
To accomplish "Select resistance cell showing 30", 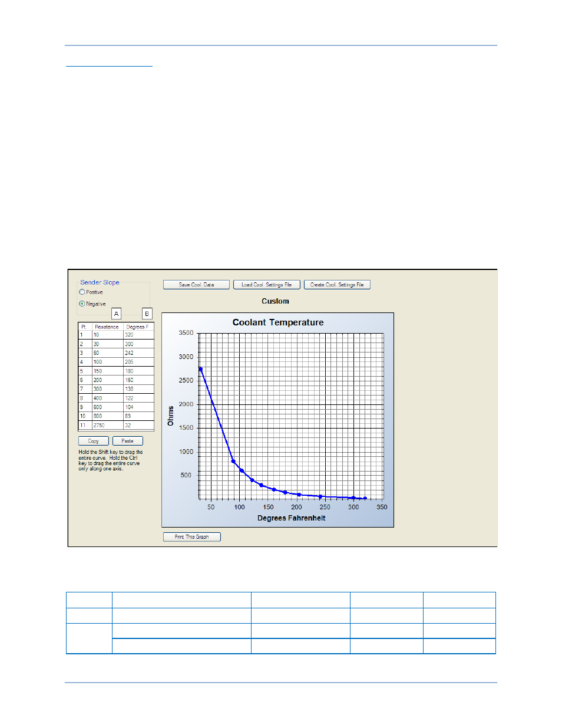I will tap(107, 344).
